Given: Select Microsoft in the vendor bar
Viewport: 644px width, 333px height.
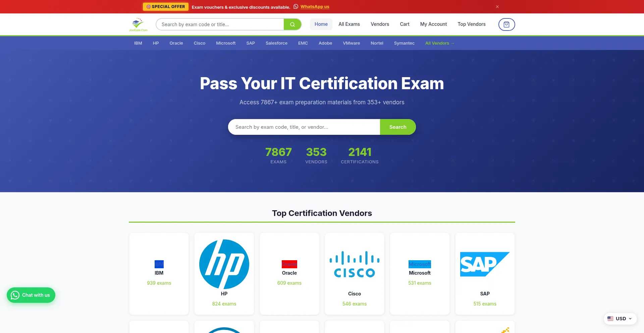Looking at the screenshot, I should click(226, 43).
